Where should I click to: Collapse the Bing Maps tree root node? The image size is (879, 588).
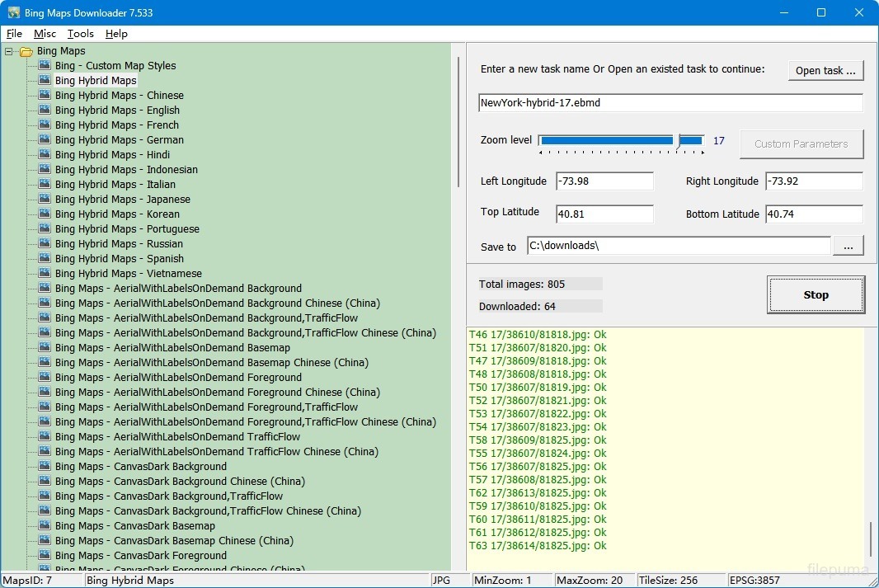click(x=9, y=51)
